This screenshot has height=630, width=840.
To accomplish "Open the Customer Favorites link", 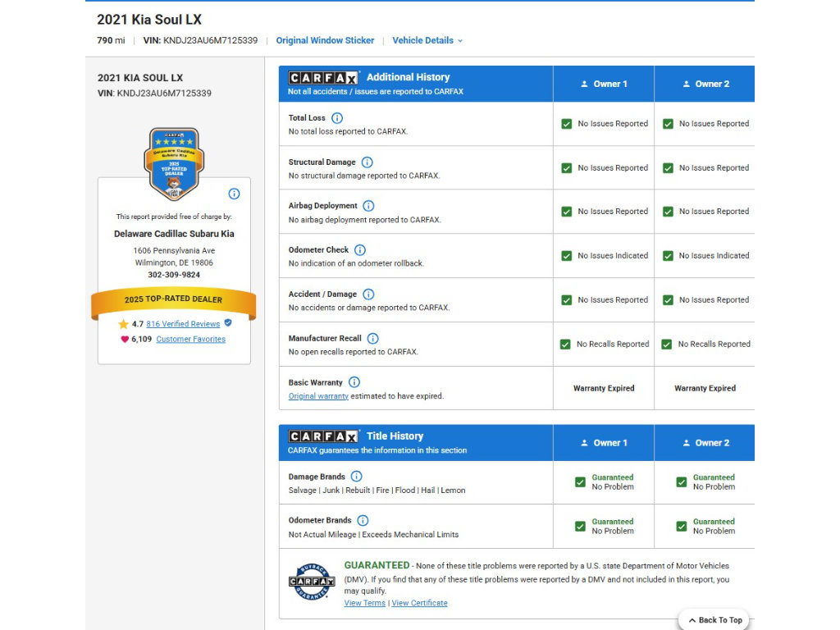I will (190, 339).
